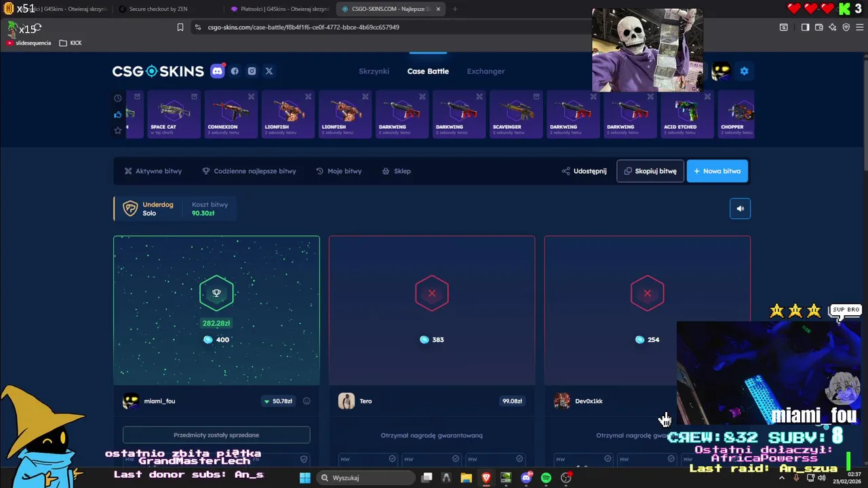The image size is (868, 488).
Task: Open the SCAVENGER drop card
Action: point(515,115)
